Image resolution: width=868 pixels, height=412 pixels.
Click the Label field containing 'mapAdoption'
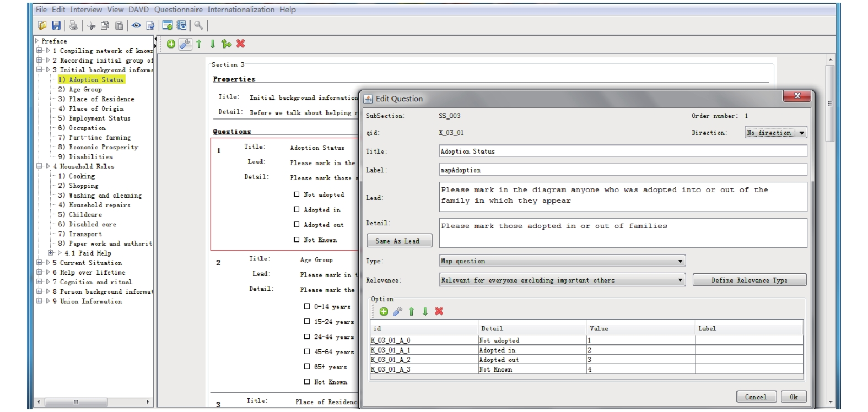pos(623,170)
